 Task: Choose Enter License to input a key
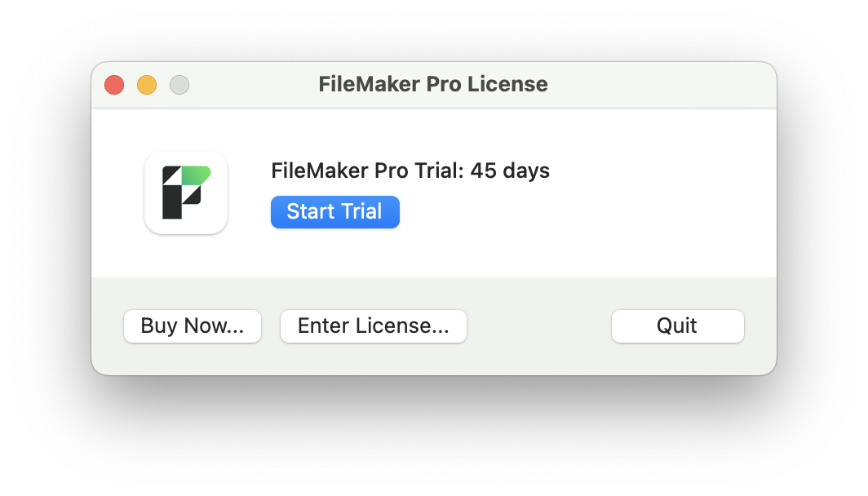pos(373,325)
